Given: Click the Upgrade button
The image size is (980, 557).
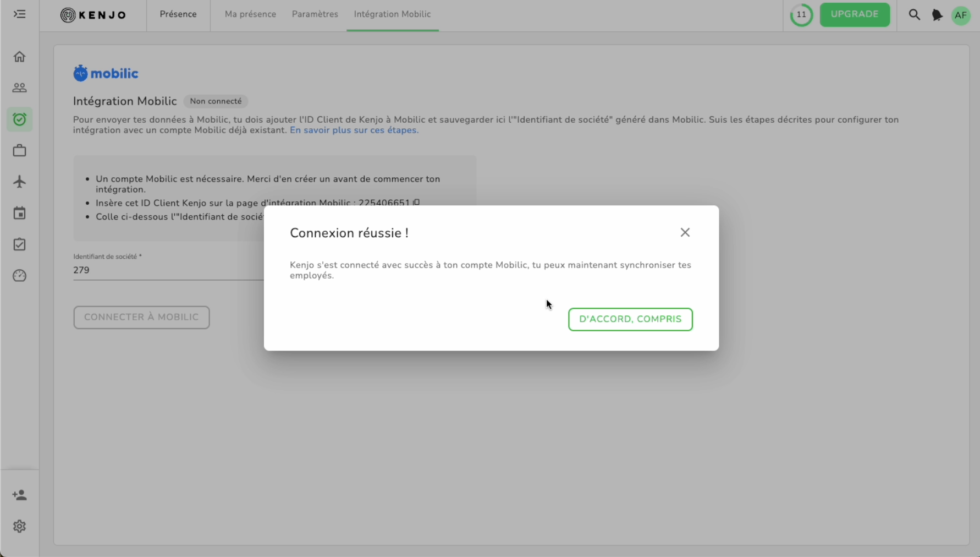Looking at the screenshot, I should (x=855, y=14).
